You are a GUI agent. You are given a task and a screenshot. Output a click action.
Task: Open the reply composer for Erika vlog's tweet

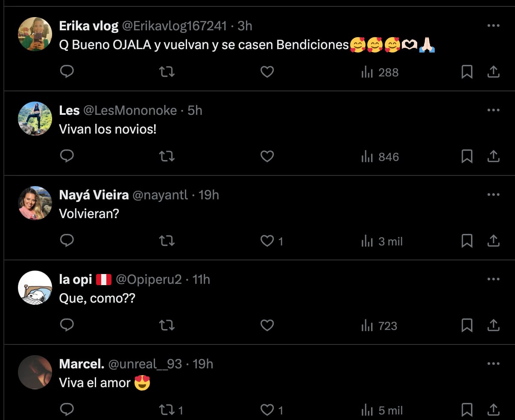coord(67,72)
